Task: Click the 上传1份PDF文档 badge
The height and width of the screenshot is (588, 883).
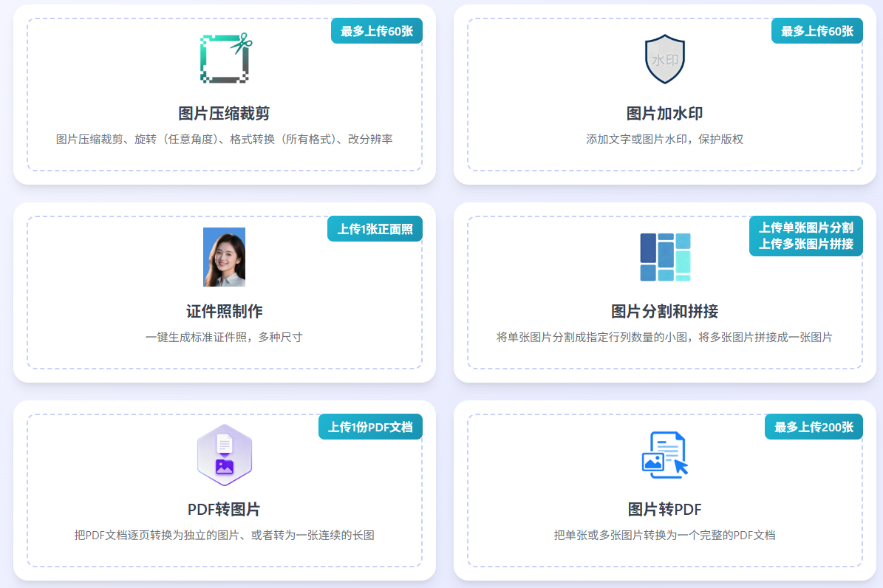Action: click(x=370, y=427)
